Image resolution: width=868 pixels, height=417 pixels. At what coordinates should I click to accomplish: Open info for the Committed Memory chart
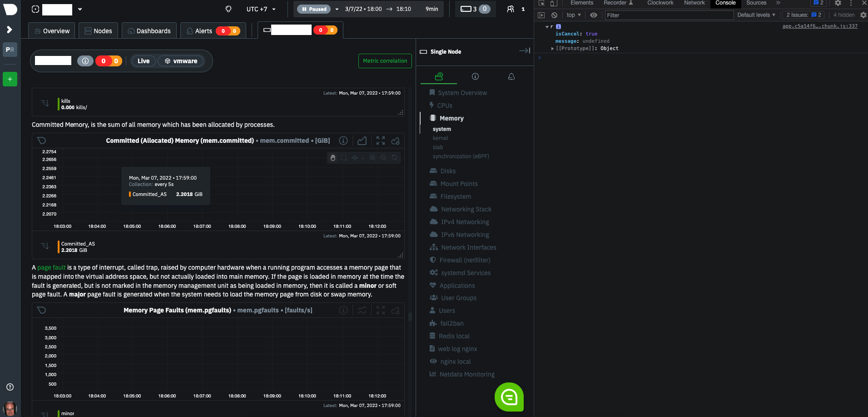[x=343, y=141]
